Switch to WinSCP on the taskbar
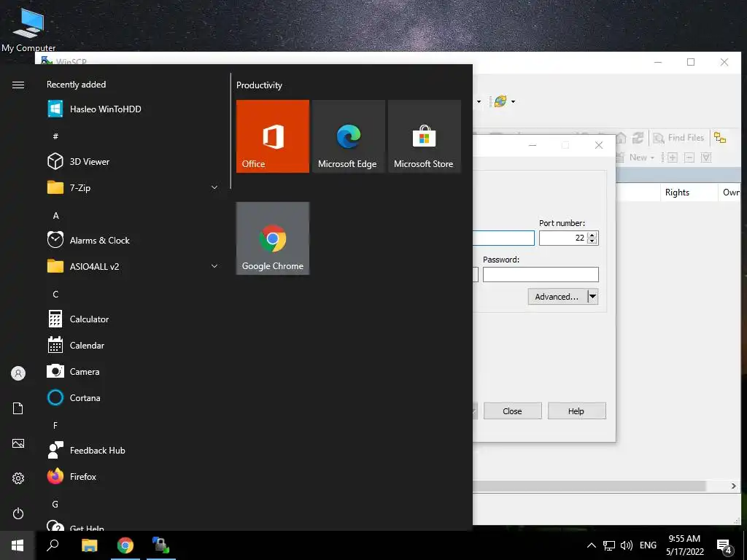 tap(161, 545)
